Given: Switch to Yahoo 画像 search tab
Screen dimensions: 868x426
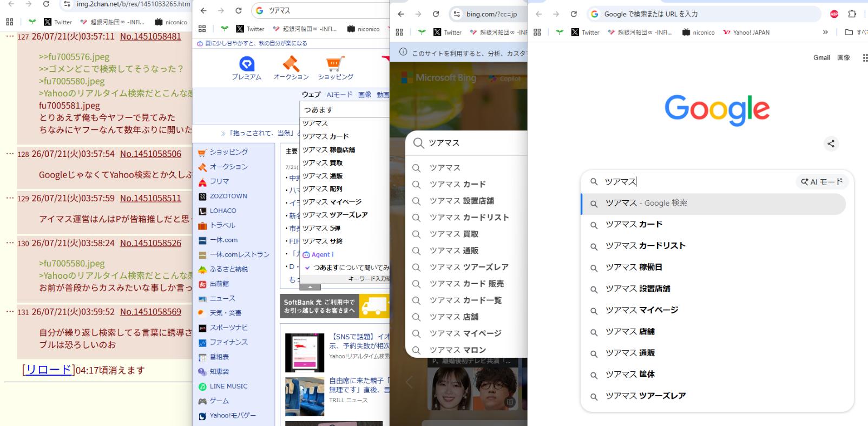Looking at the screenshot, I should click(365, 95).
